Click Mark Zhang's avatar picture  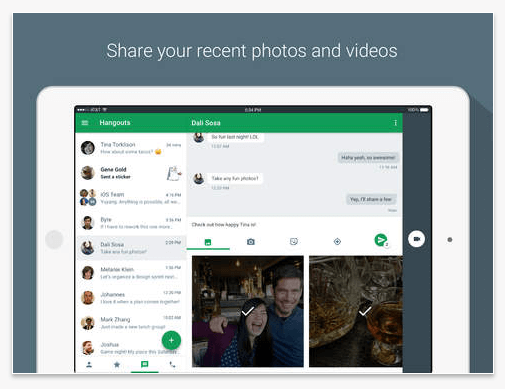click(88, 323)
